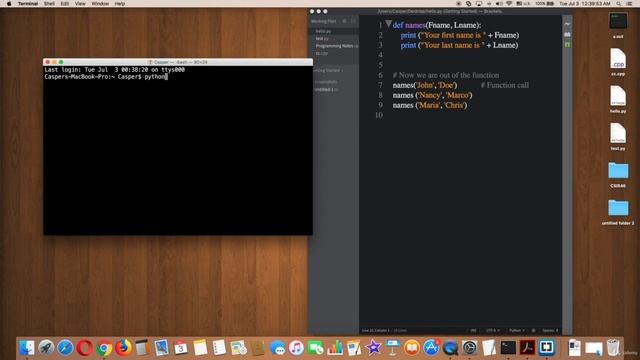This screenshot has height=360, width=640.
Task: Launch Opera from the Dock
Action: (x=84, y=348)
